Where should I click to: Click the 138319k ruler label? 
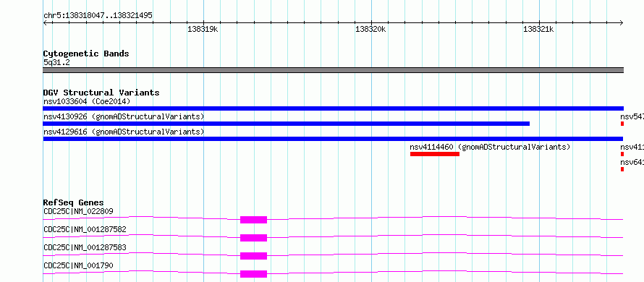pos(203,29)
